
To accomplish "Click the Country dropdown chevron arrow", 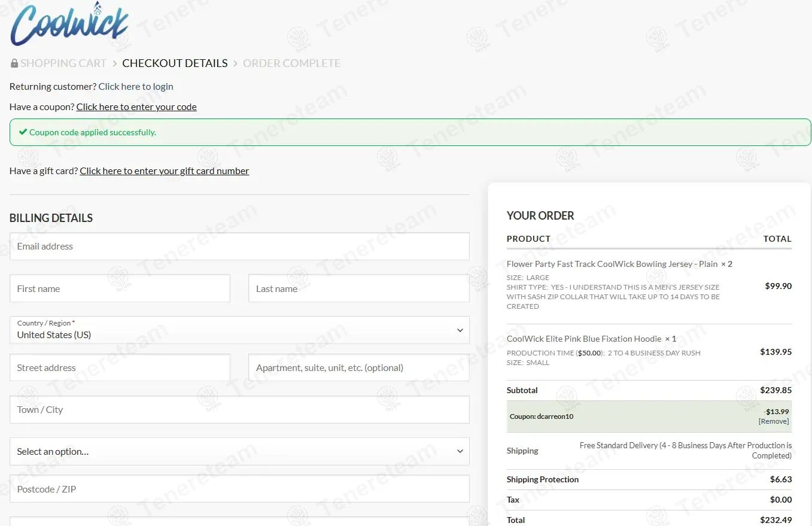I will [x=460, y=330].
